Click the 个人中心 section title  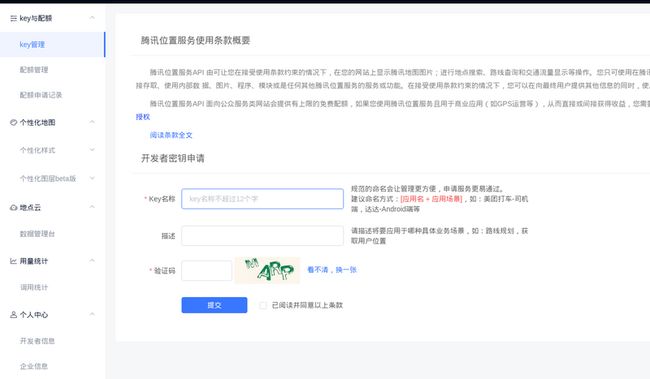[34, 315]
